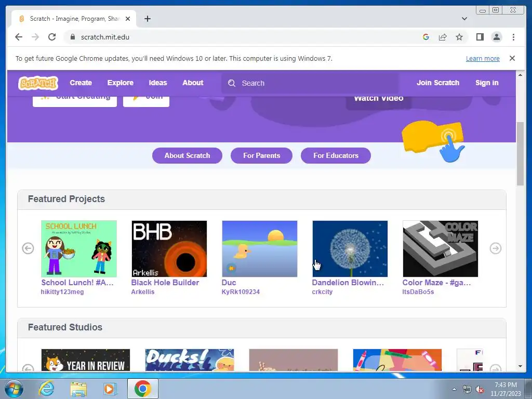
Task: Click next arrow in Featured Projects carousel
Action: point(495,248)
